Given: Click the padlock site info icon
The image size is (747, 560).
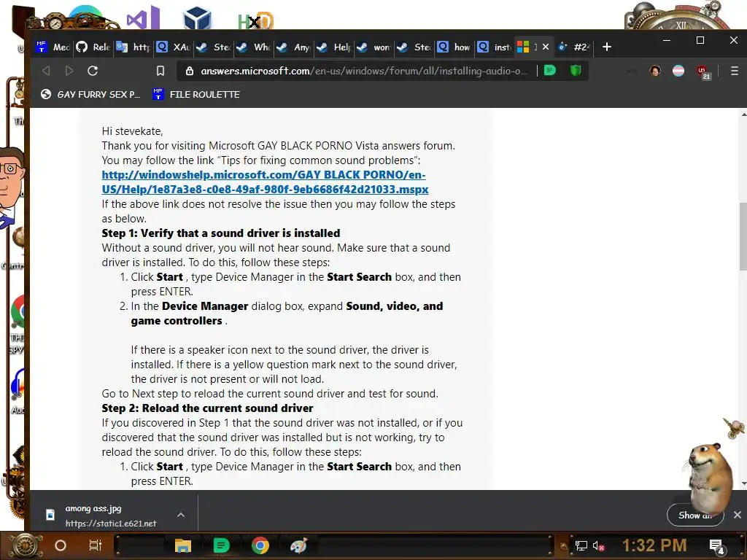Looking at the screenshot, I should pyautogui.click(x=190, y=71).
